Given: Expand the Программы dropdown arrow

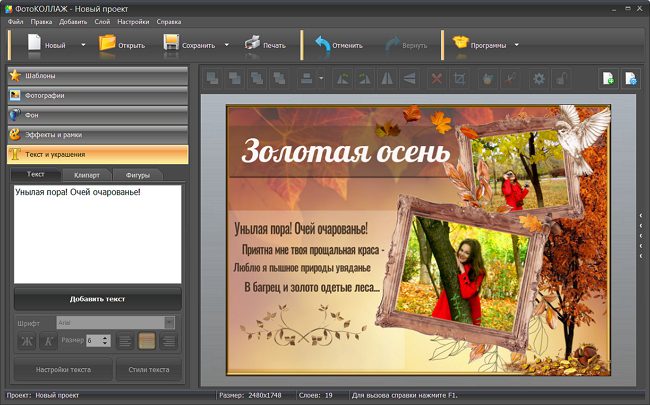Looking at the screenshot, I should click(517, 45).
